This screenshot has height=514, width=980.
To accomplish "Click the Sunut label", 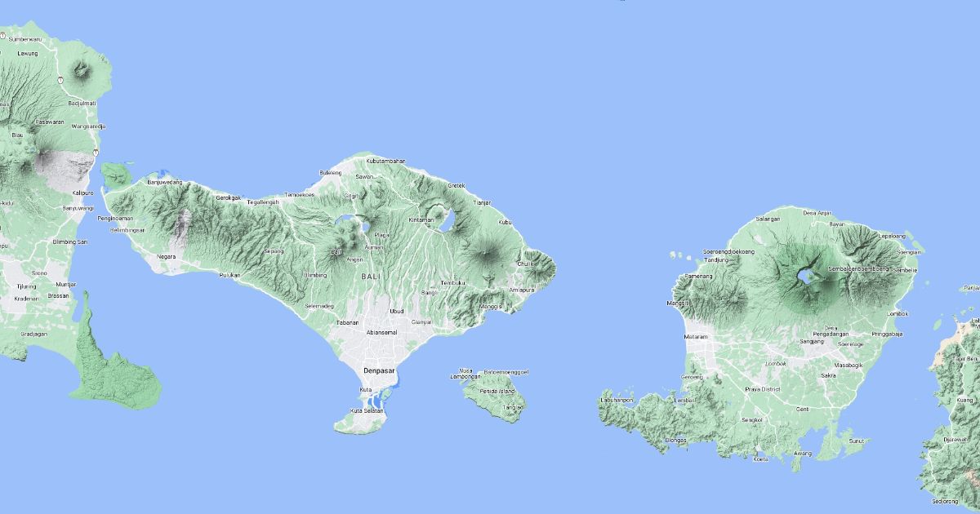I will (x=857, y=441).
